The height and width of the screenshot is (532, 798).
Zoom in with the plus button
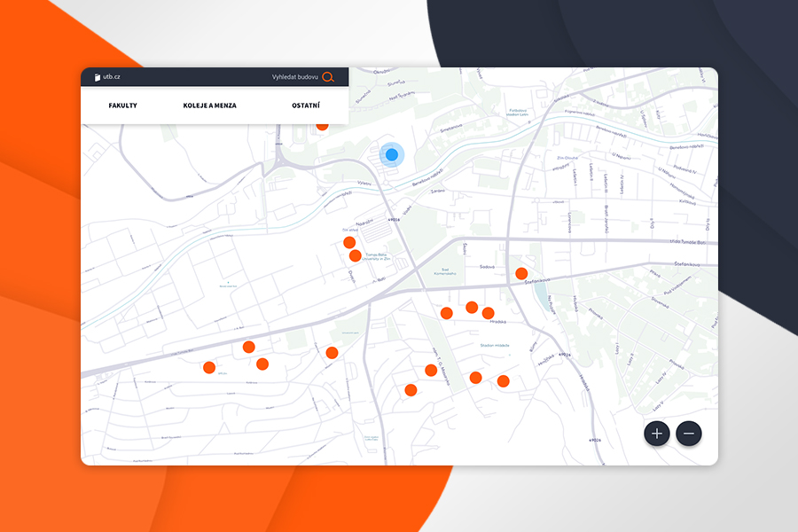[656, 434]
